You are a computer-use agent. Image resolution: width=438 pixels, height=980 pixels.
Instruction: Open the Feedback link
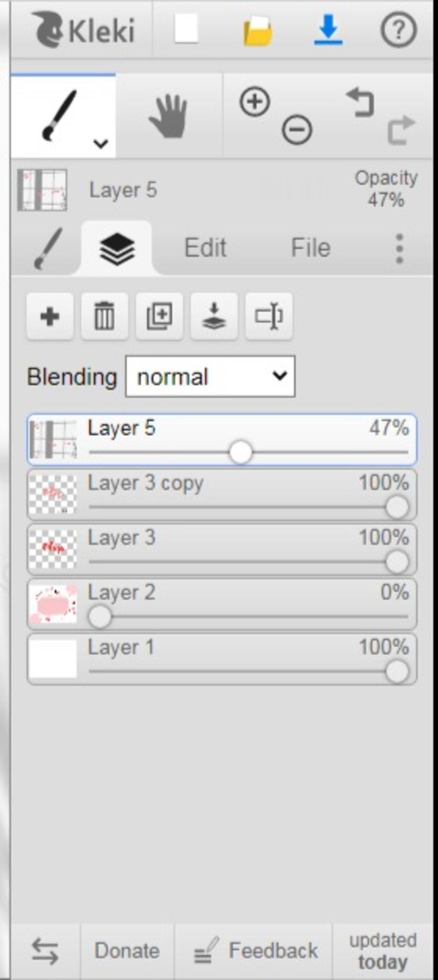tap(255, 950)
